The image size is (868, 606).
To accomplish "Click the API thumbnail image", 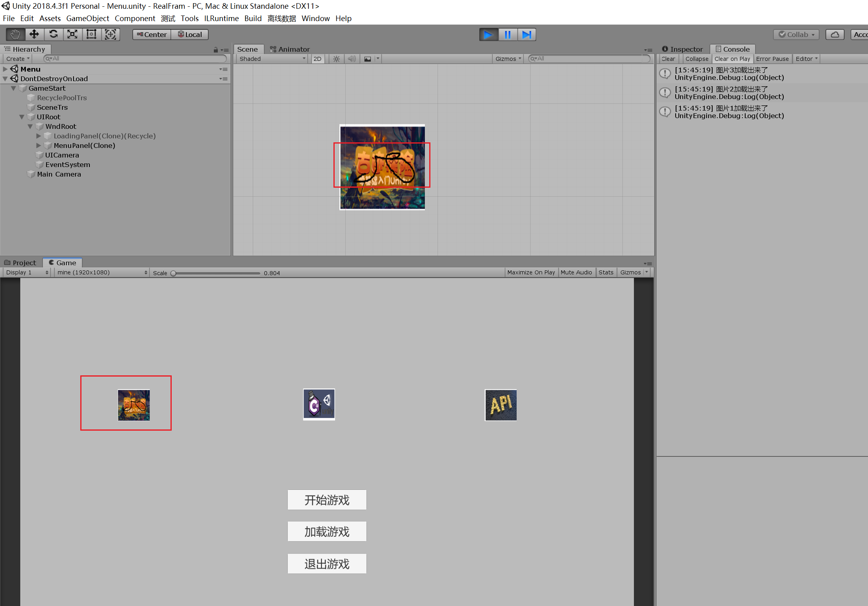I will [x=501, y=405].
